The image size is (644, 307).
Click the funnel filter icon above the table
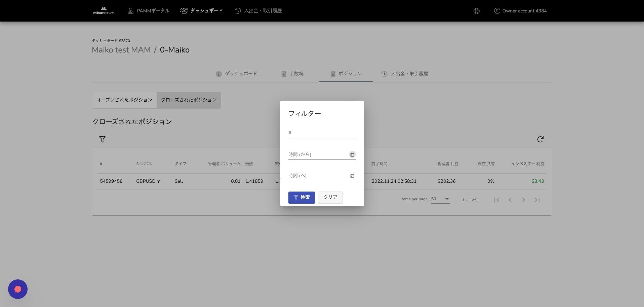pyautogui.click(x=103, y=139)
